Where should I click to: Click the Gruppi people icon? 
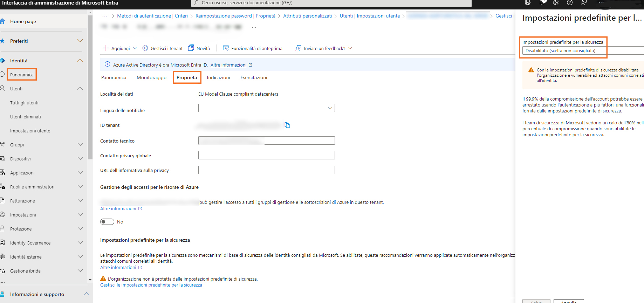coord(2,144)
